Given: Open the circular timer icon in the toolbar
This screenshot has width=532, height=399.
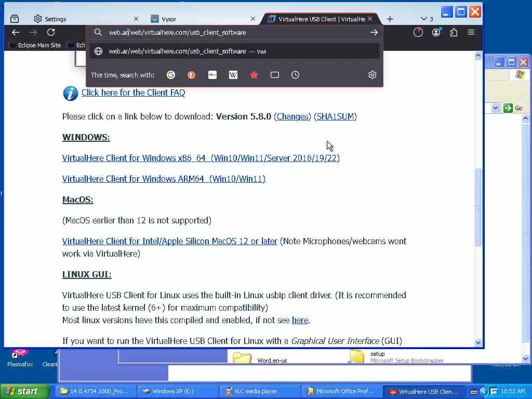Looking at the screenshot, I should [418, 32].
